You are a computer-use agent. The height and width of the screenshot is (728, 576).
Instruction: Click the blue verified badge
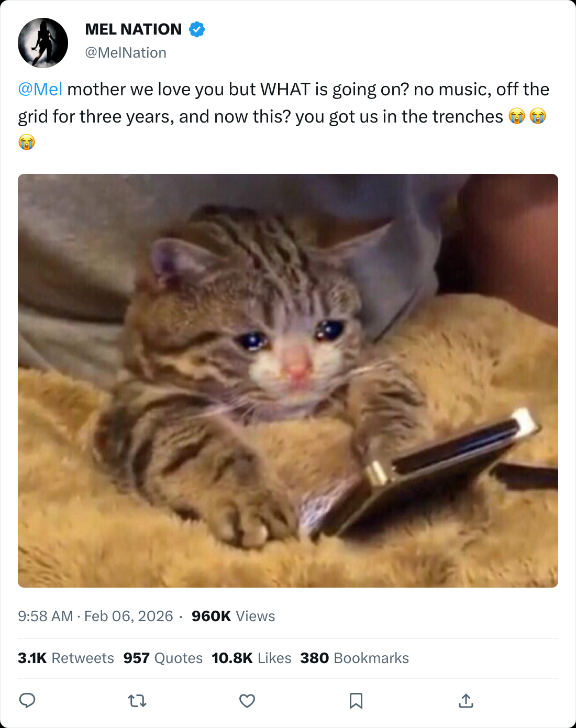coord(197,29)
